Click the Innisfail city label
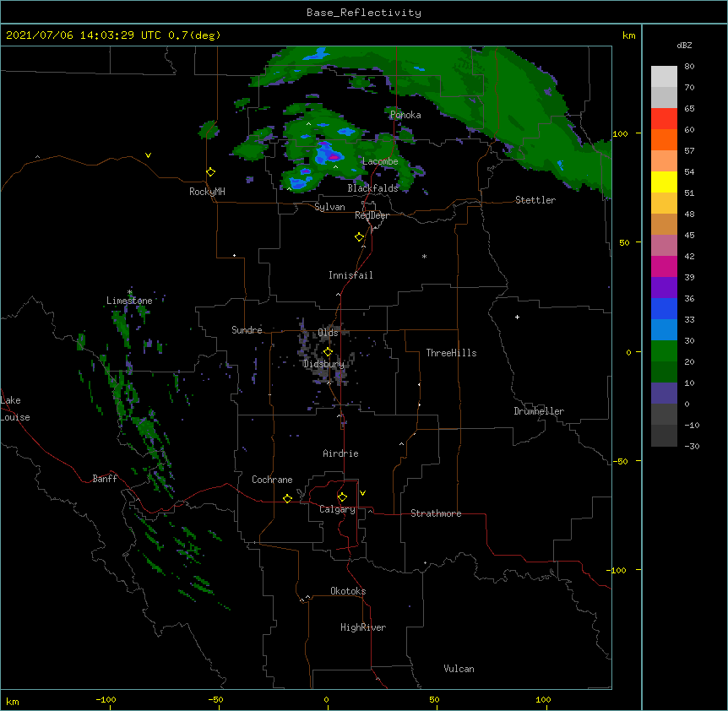Screen dimensions: 728x711 pos(350,275)
